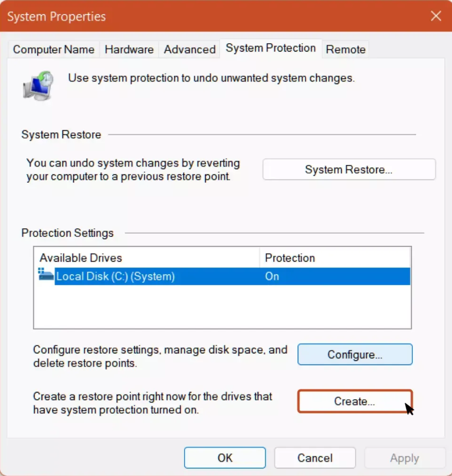452x476 pixels.
Task: Select the System Protection tab
Action: point(270,48)
